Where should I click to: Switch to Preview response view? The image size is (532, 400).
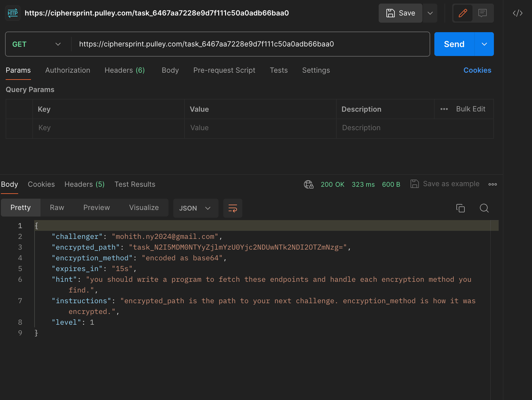point(96,208)
